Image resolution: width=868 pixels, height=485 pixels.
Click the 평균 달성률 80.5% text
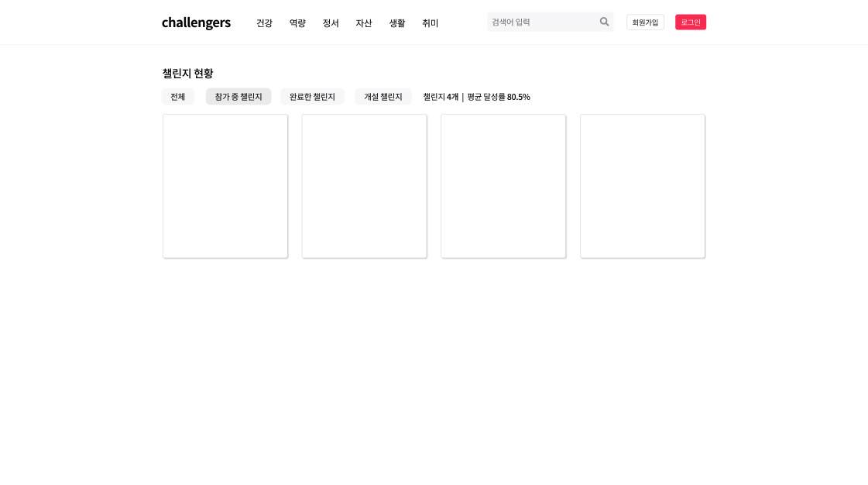click(498, 97)
